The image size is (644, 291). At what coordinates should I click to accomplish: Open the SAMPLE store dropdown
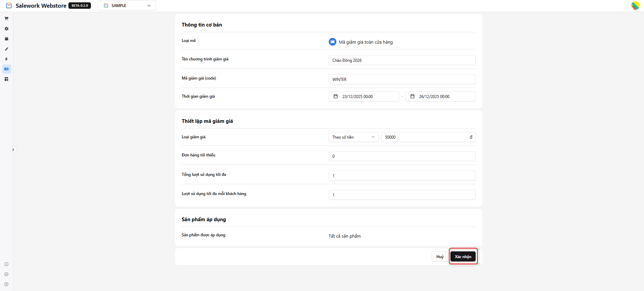(x=127, y=6)
